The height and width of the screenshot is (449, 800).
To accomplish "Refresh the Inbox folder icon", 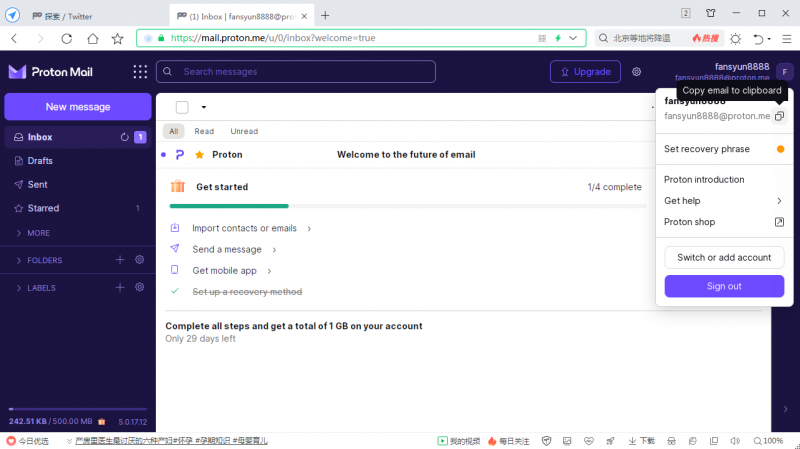I will pyautogui.click(x=124, y=137).
